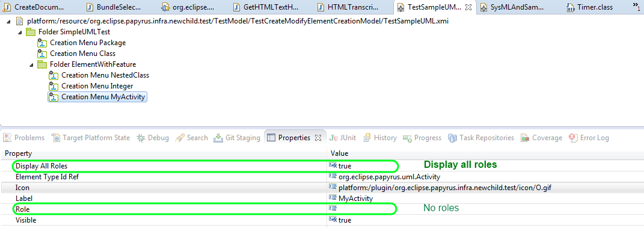Screen dimensions: 644x228
Task: Edit the org.eclipse.papyrus.uml.Activity value
Action: tap(390, 177)
